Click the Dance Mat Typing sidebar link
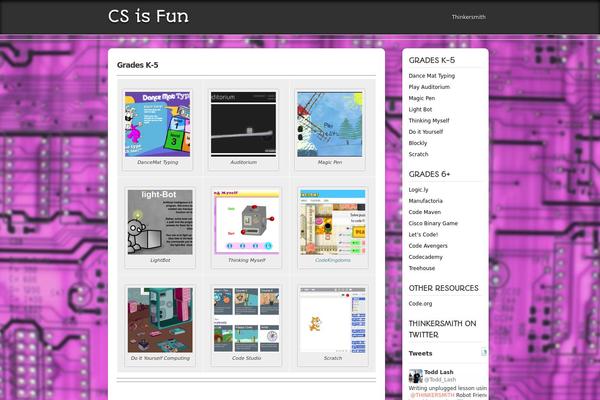The height and width of the screenshot is (400, 600). (432, 76)
